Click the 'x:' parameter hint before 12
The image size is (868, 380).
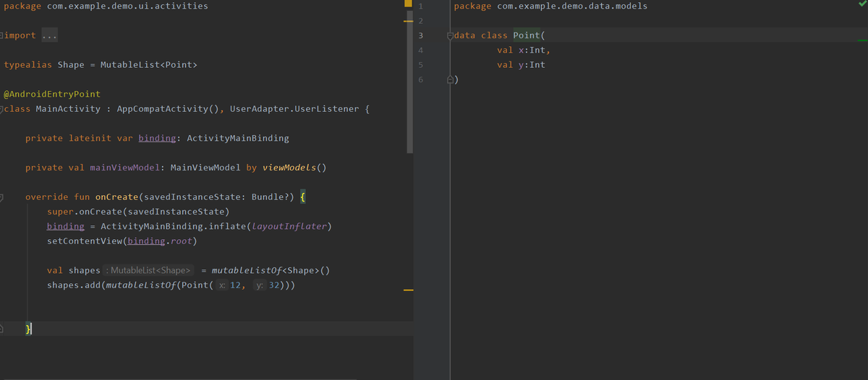tap(223, 285)
